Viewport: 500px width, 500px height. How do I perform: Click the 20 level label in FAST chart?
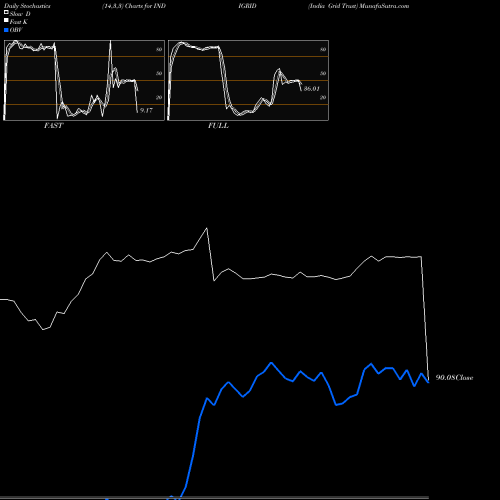coord(159,97)
